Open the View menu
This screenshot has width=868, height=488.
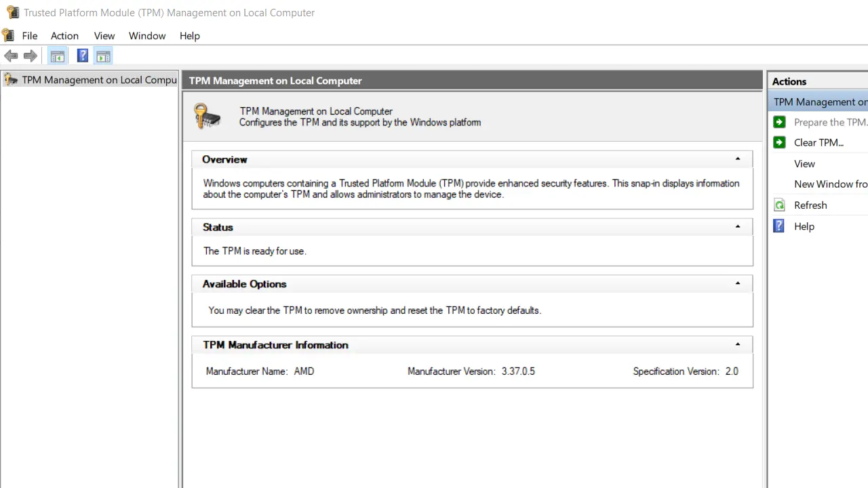click(104, 36)
